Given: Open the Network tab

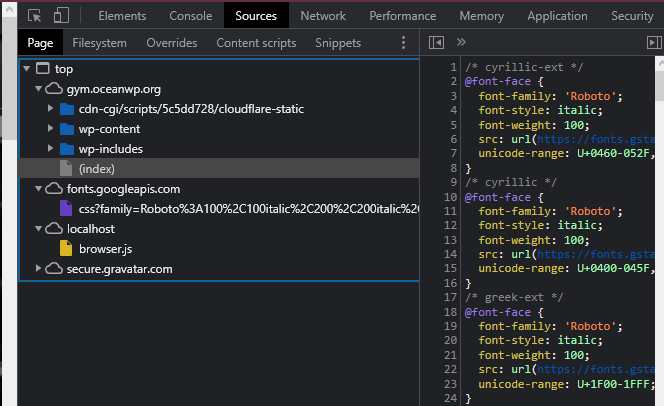Looking at the screenshot, I should coord(323,16).
